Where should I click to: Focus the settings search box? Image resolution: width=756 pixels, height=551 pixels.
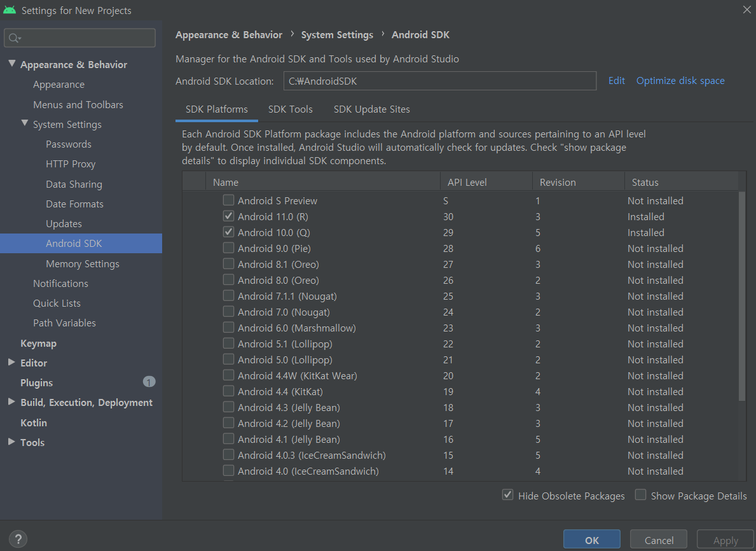click(x=79, y=38)
